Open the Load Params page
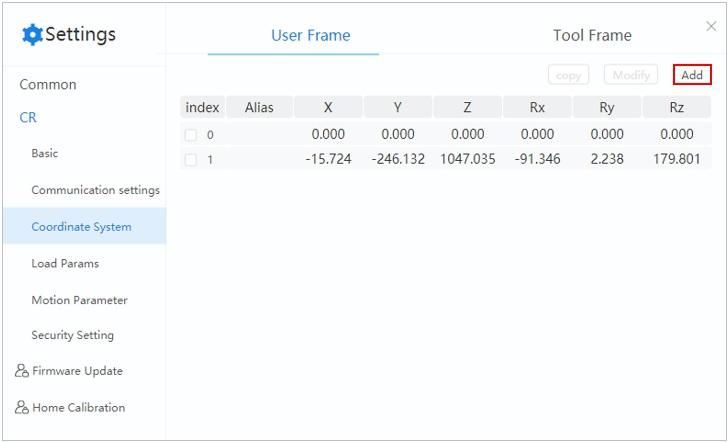The height and width of the screenshot is (442, 728). point(65,263)
